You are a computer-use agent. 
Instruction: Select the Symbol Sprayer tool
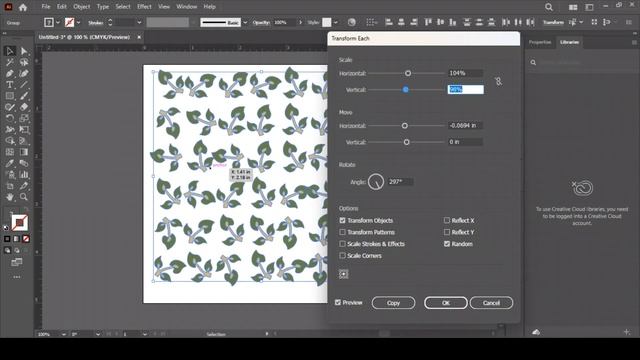click(x=10, y=175)
